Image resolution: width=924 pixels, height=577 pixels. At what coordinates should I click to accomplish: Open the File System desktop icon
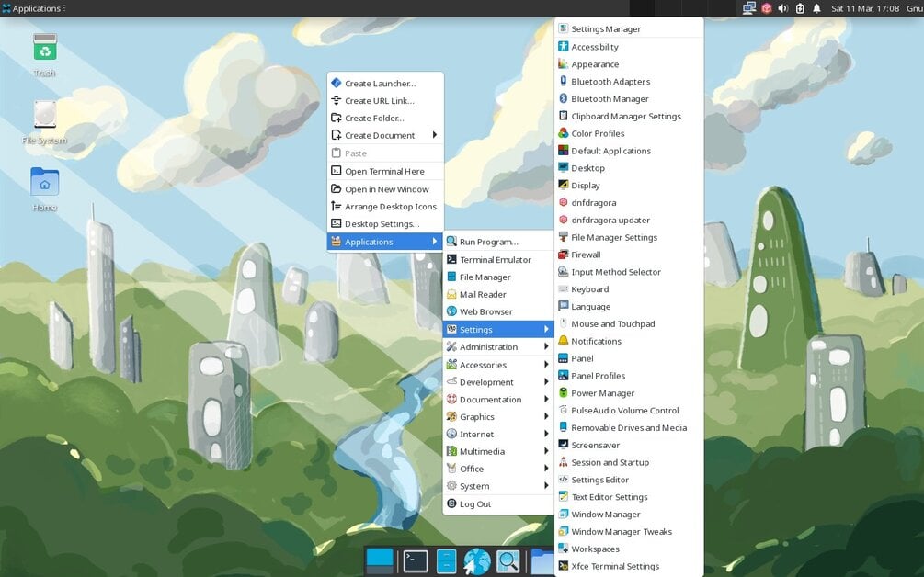45,114
